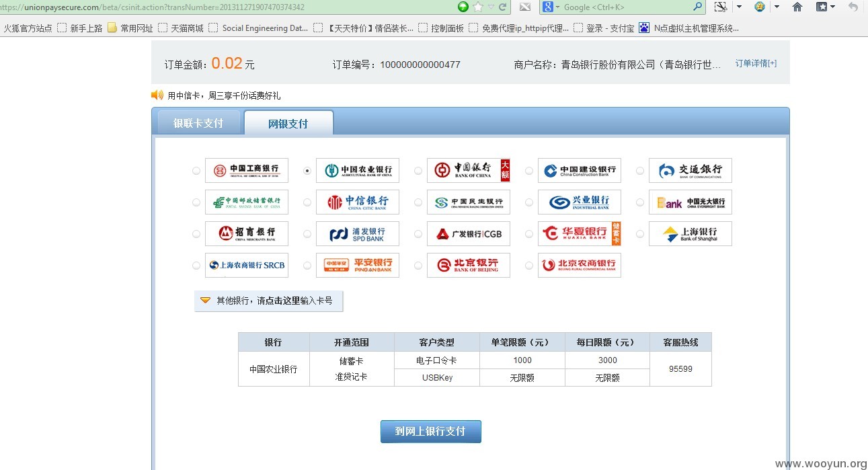Bookmark this page with the star icon
Viewport: 868px width, 470px height.
(x=478, y=7)
